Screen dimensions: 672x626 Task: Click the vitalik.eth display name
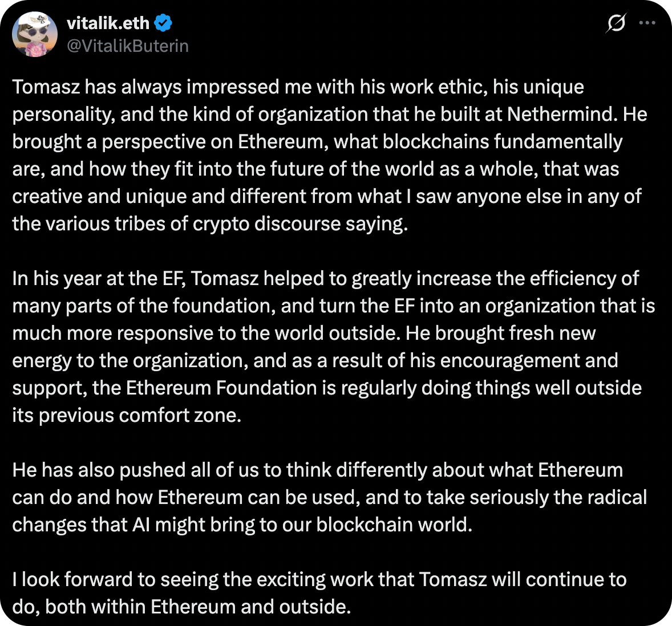tap(108, 23)
